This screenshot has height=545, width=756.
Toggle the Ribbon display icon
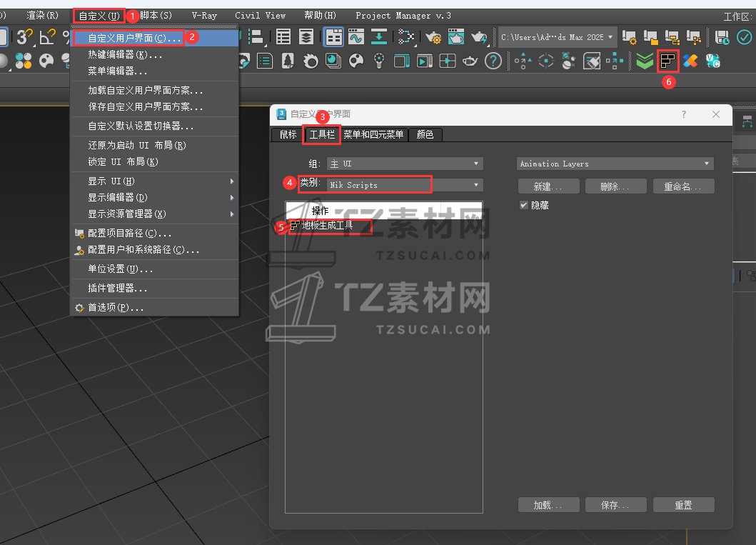333,37
